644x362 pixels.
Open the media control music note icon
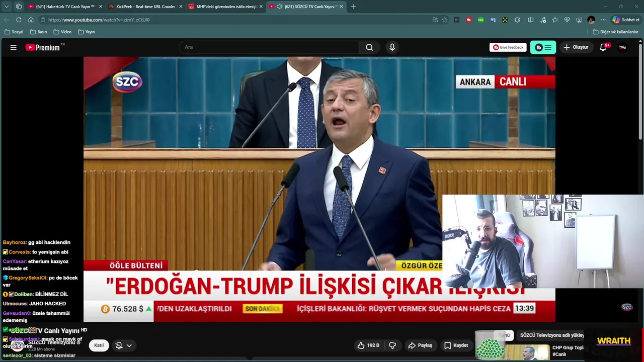tap(543, 20)
